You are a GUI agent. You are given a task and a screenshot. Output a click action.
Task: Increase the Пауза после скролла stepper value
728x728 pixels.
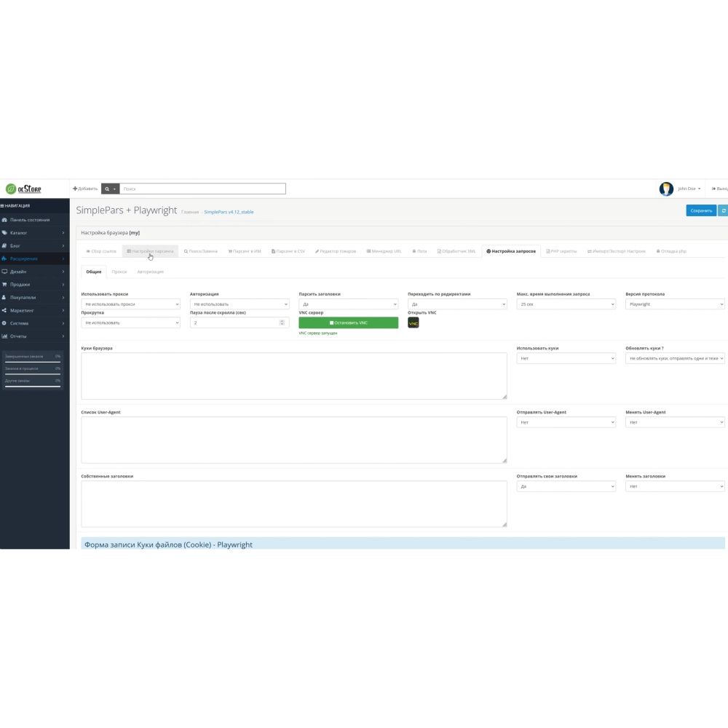pyautogui.click(x=282, y=320)
